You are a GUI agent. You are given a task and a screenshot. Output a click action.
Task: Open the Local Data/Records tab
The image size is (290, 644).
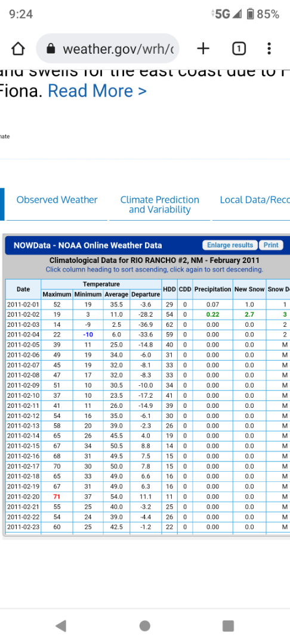pos(255,200)
